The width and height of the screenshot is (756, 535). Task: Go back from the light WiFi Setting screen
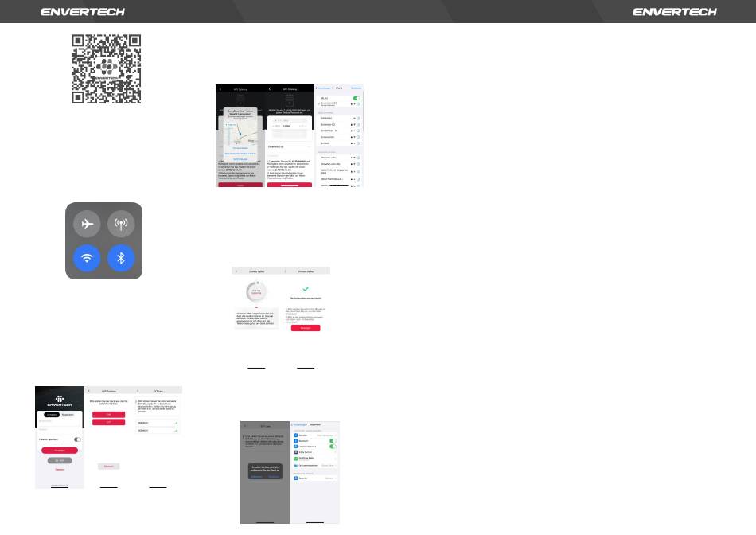tap(89, 391)
